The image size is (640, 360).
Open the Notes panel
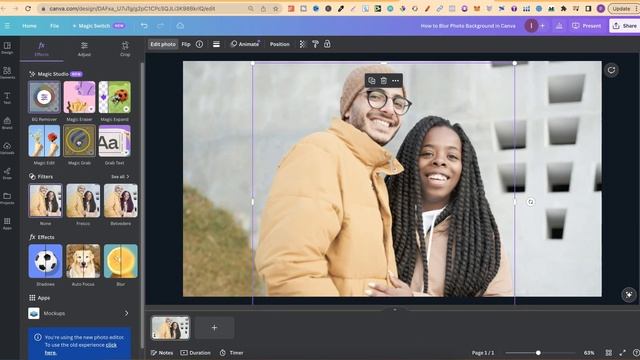click(x=162, y=353)
